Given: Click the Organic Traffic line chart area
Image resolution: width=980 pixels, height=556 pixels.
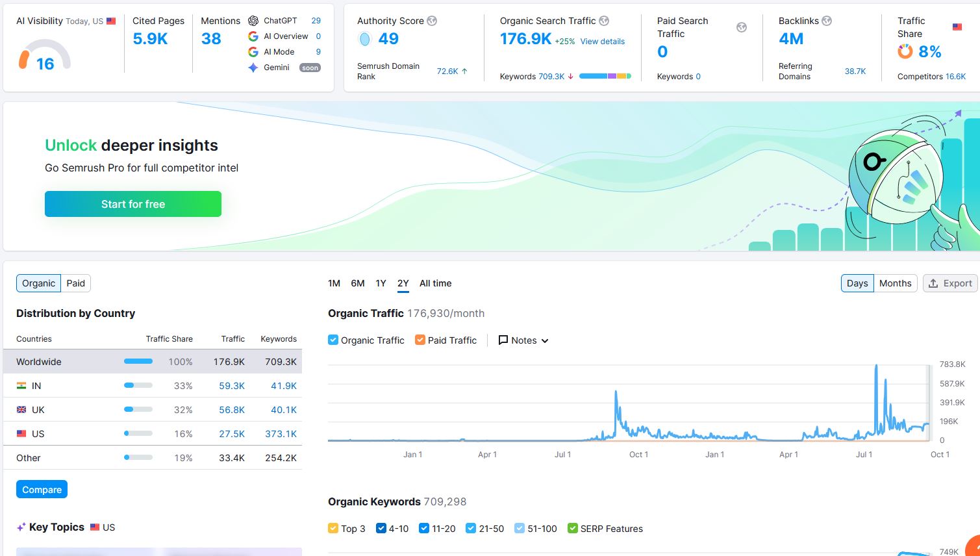Looking at the screenshot, I should (x=629, y=403).
